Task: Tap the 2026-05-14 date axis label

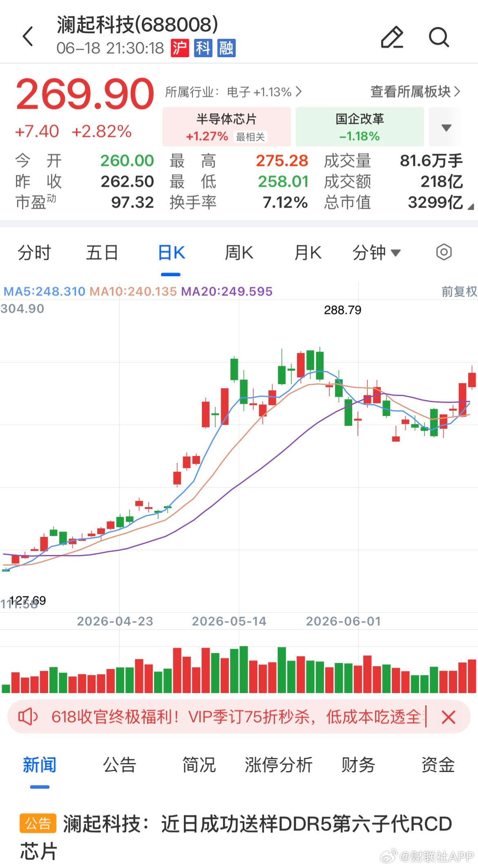Action: pyautogui.click(x=229, y=622)
